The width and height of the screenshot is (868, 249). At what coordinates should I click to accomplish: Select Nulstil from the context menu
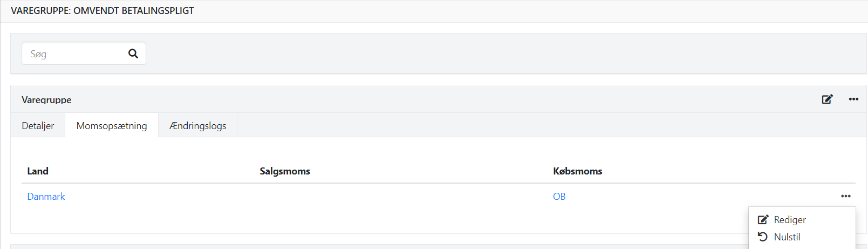click(787, 237)
